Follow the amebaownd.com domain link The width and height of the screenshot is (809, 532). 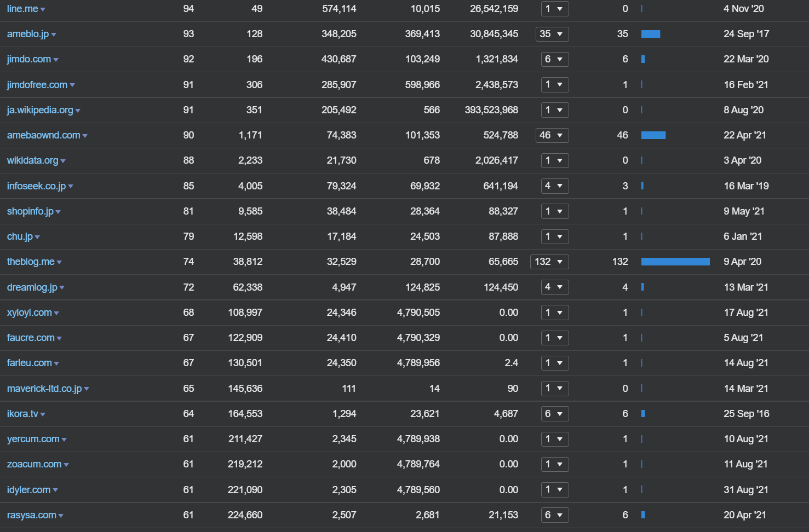pos(44,135)
